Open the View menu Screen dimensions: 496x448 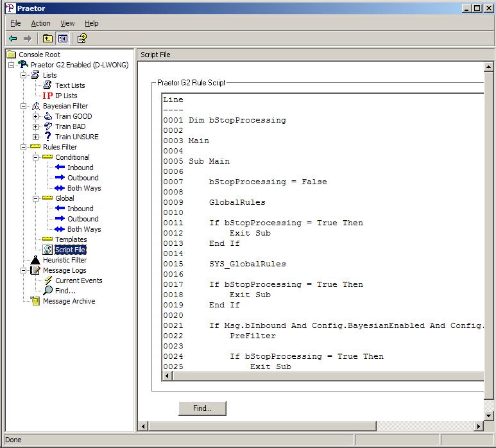(67, 23)
